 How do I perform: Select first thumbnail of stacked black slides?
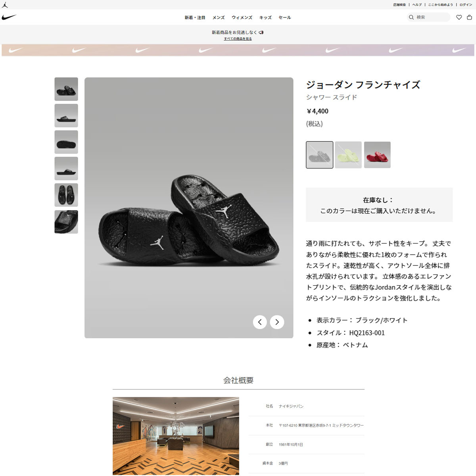pos(66,89)
